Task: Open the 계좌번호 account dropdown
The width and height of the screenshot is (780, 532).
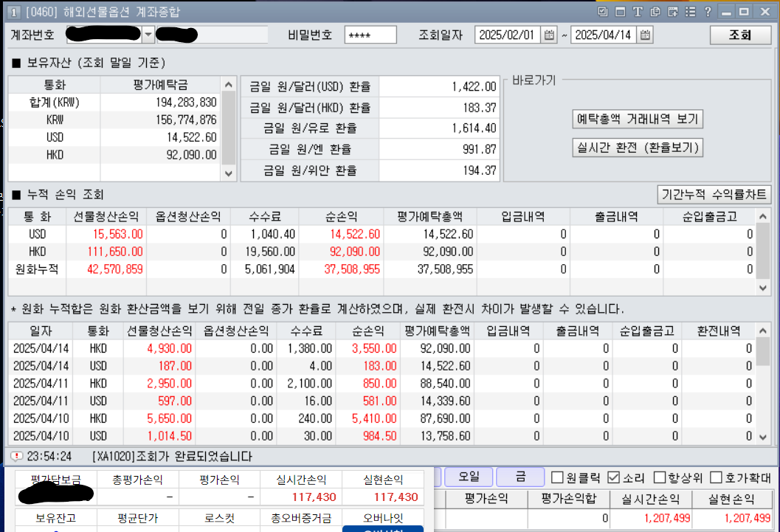Action: 148,35
